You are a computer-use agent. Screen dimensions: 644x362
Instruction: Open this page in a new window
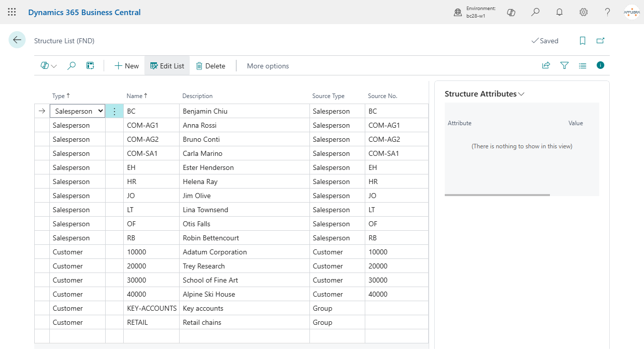[x=600, y=41]
